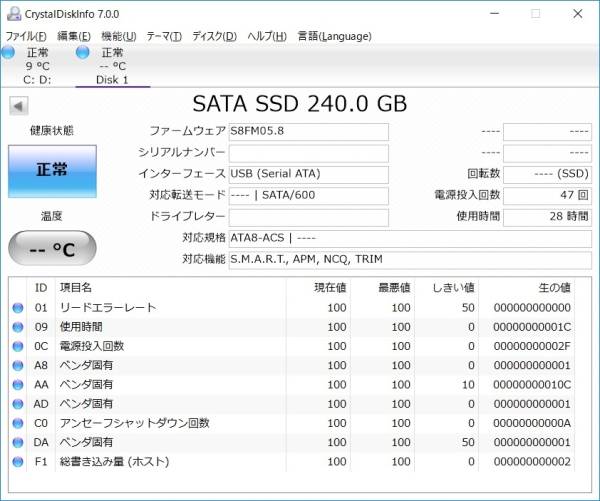
Task: Open the 言語(Language) menu
Action: [x=334, y=36]
